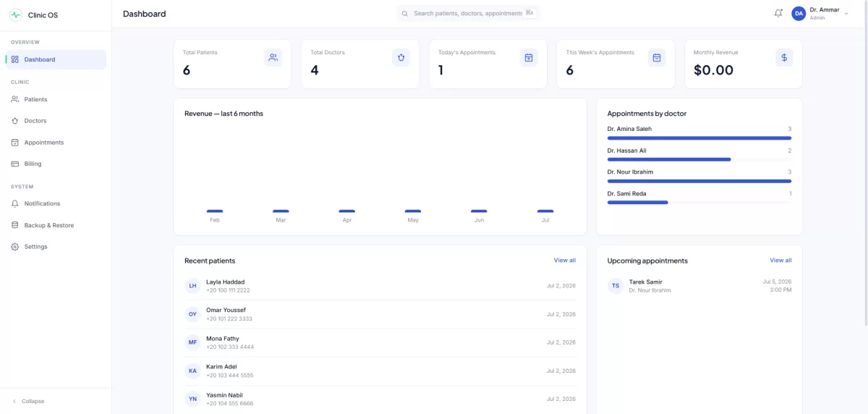Click View all in Recent patients
The image size is (868, 414).
565,261
